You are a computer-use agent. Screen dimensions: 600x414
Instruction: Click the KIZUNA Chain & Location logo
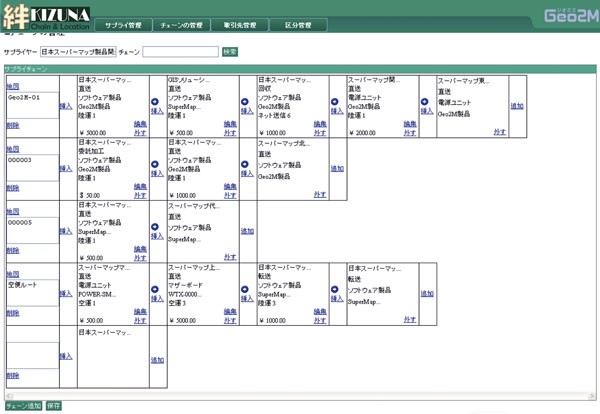point(47,17)
